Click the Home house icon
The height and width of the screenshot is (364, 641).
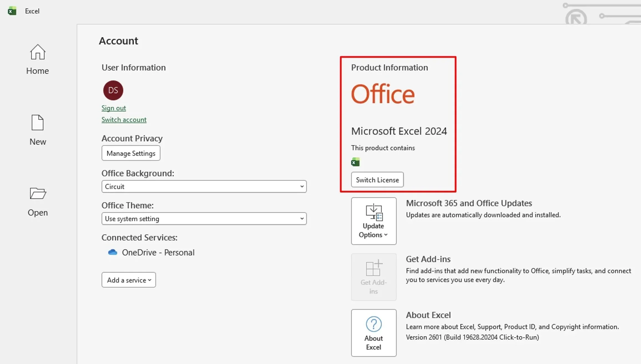tap(38, 52)
